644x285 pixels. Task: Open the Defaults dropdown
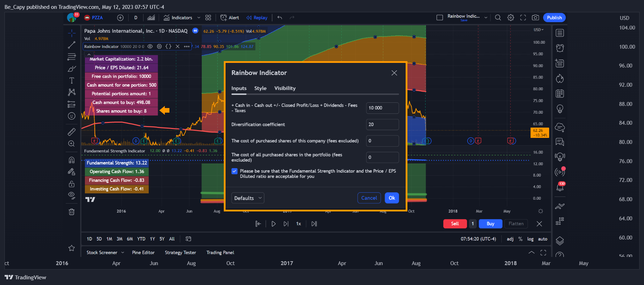coord(248,198)
